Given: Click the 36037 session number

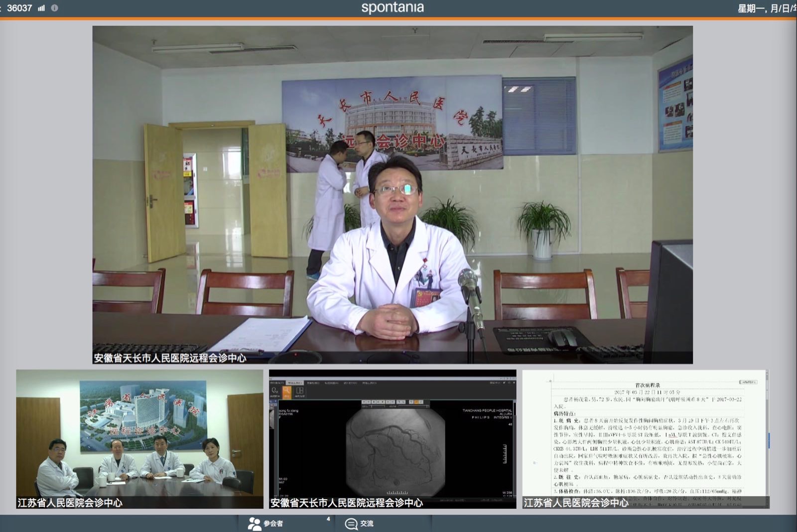Looking at the screenshot, I should click(19, 8).
